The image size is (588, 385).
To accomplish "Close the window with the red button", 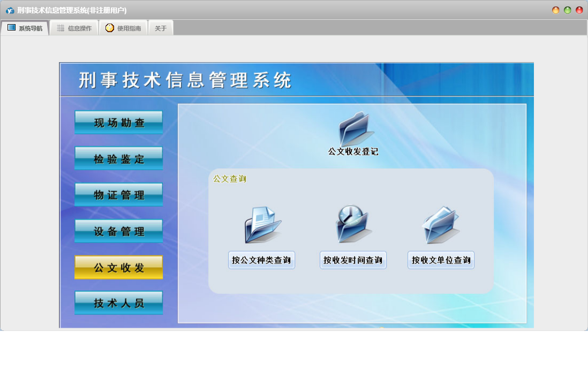I will tap(579, 11).
